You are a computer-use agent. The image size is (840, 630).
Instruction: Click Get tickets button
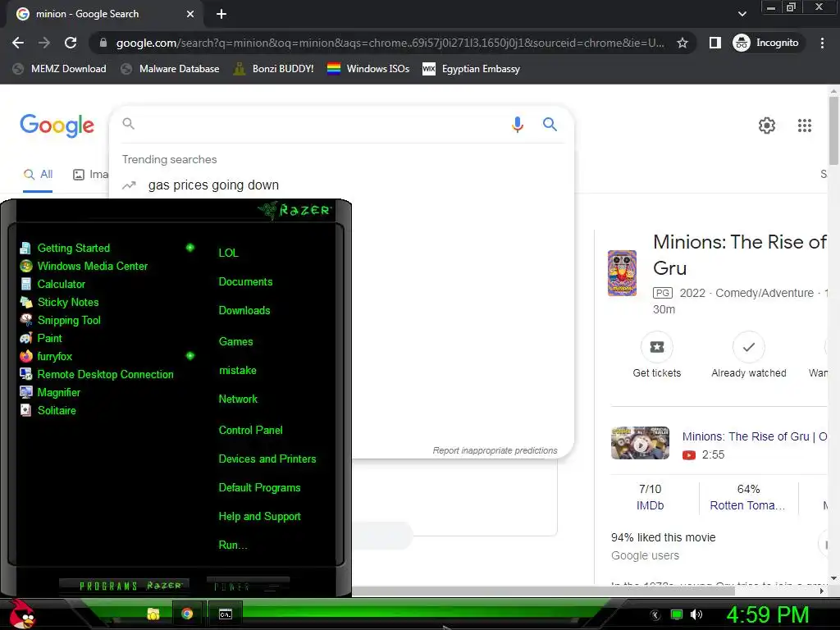(657, 354)
